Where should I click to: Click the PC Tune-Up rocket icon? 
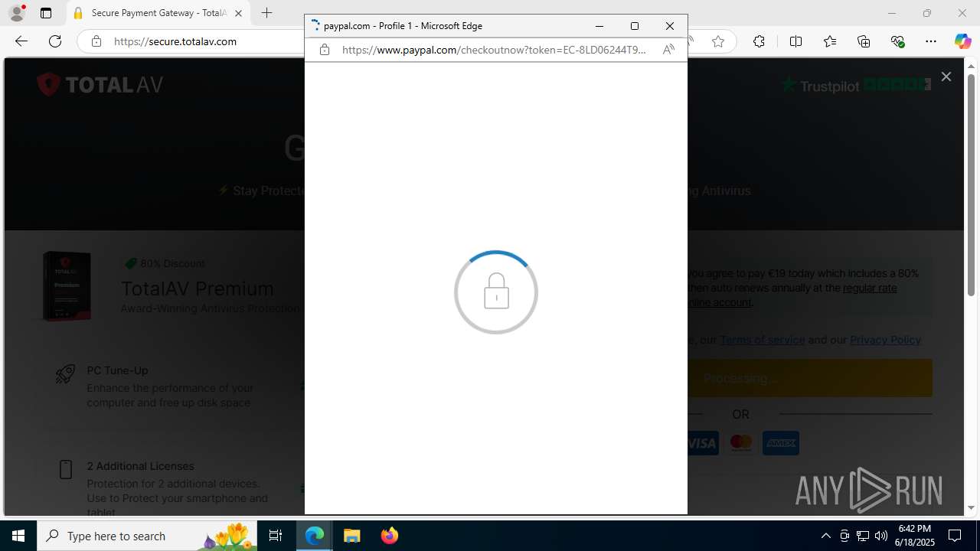[65, 373]
